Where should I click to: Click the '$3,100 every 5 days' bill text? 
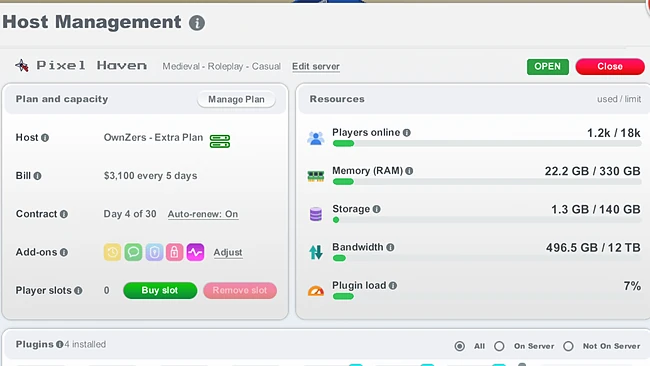point(150,176)
